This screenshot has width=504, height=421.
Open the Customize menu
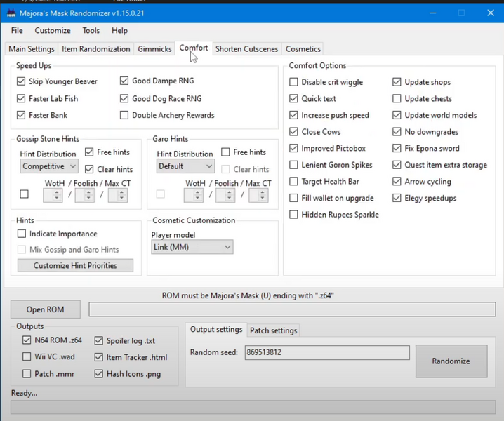tap(53, 31)
